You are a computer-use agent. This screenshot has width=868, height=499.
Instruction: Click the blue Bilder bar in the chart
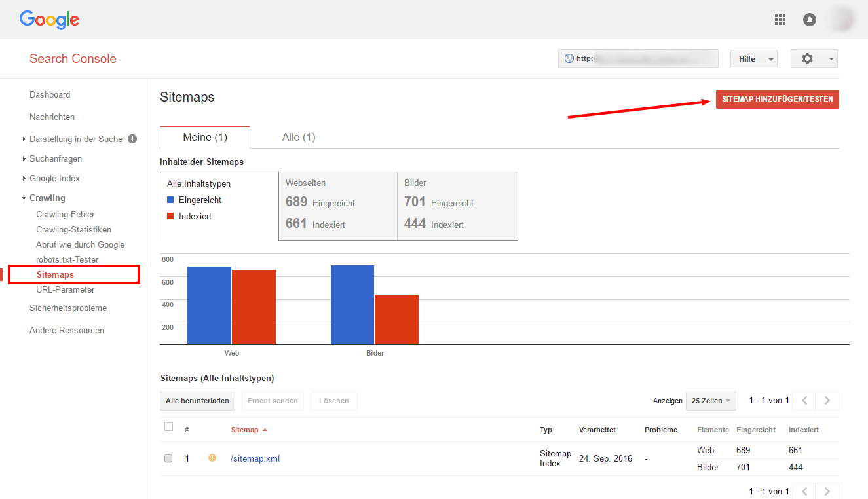click(x=352, y=305)
